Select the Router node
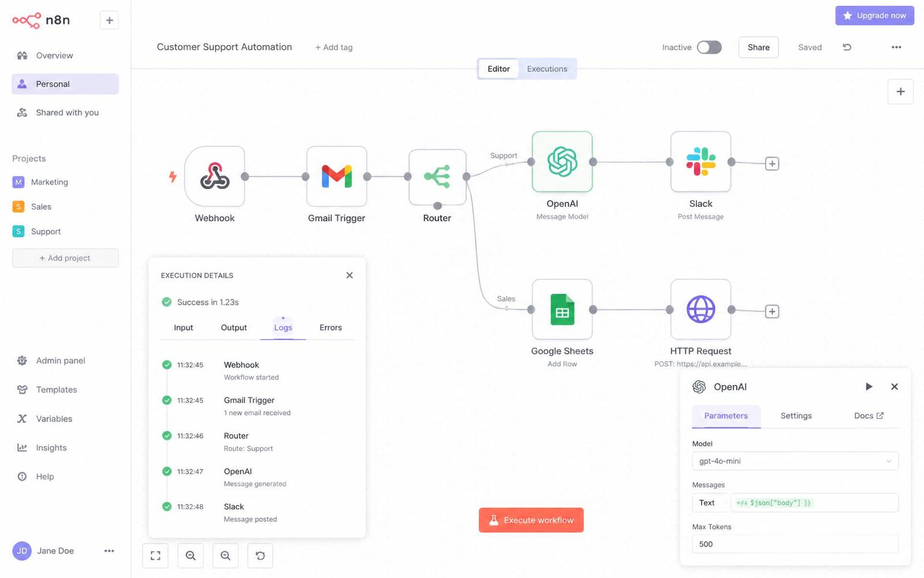 [437, 177]
